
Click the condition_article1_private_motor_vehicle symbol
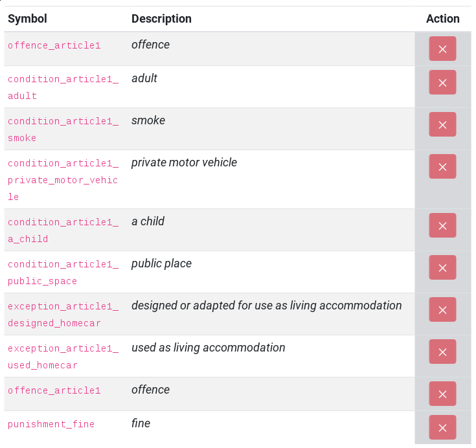point(63,180)
